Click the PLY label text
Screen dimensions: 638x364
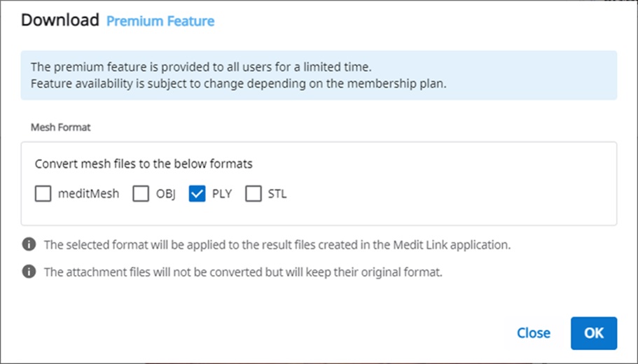(x=222, y=194)
